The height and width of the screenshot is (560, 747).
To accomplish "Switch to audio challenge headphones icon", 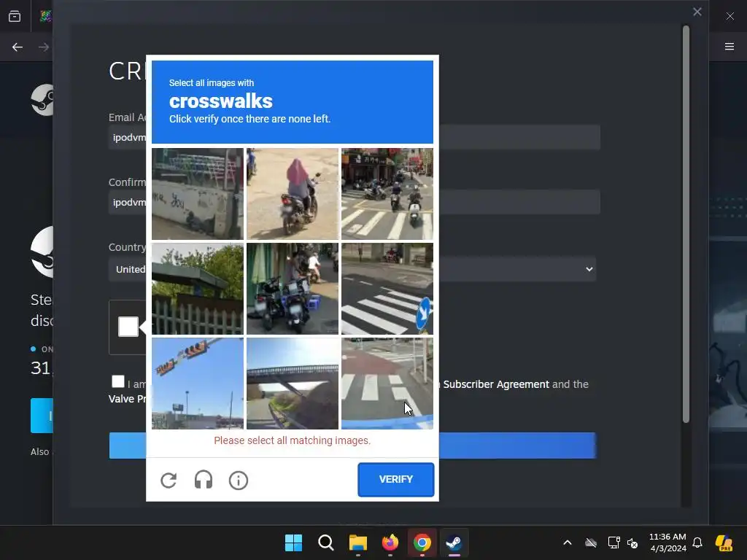I will coord(204,480).
